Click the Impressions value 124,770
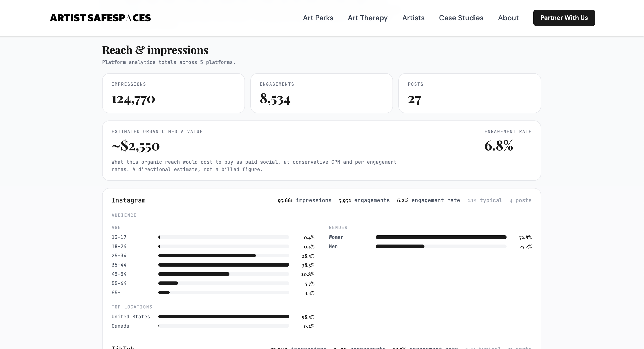Image resolution: width=644 pixels, height=349 pixels. (133, 99)
